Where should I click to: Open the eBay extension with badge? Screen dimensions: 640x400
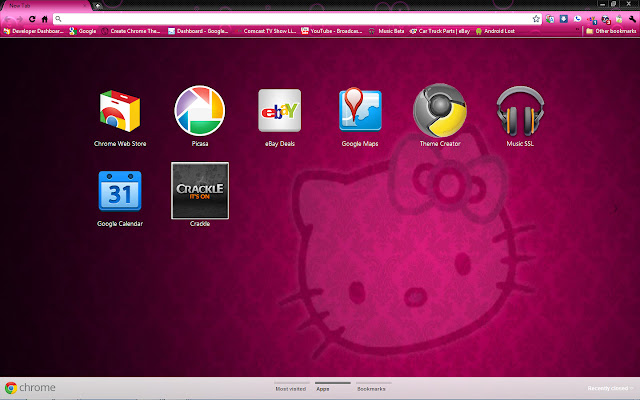pos(592,19)
